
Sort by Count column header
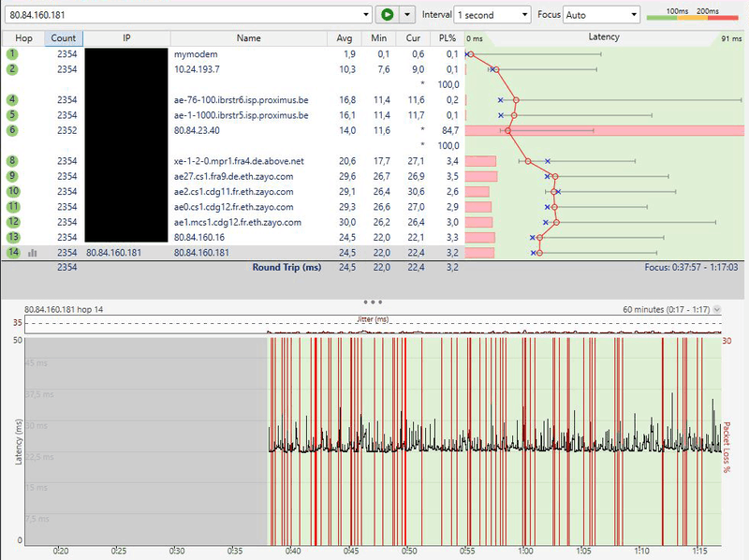(64, 38)
